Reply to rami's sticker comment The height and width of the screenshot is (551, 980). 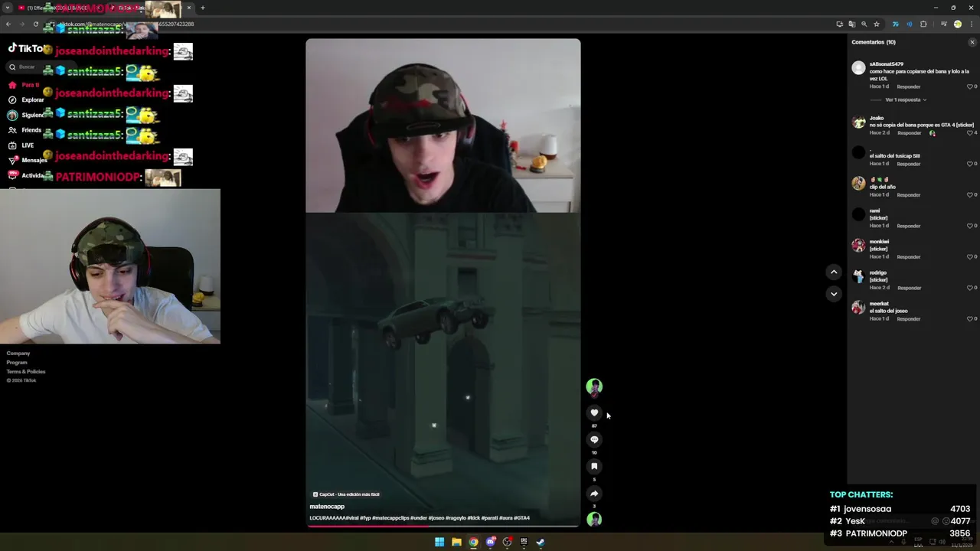909,226
